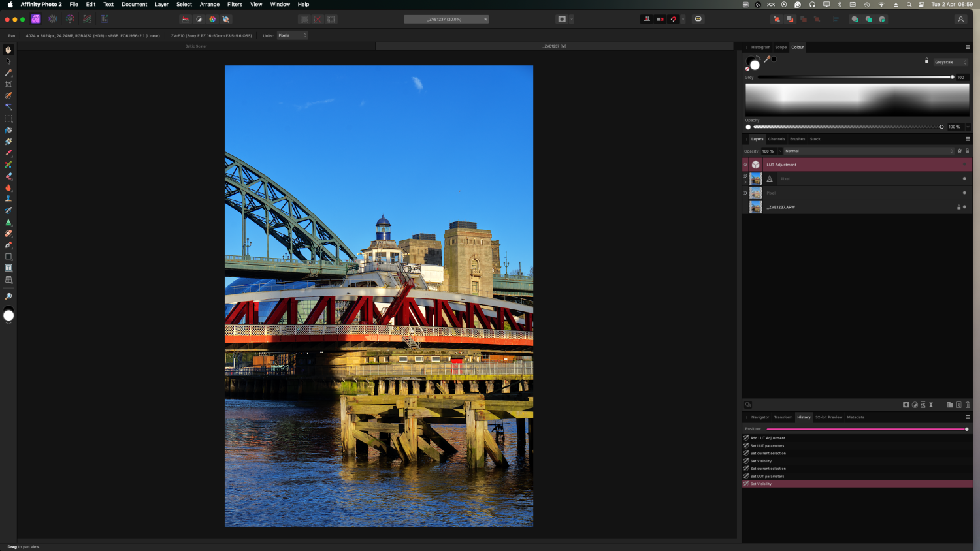The width and height of the screenshot is (980, 551).
Task: Activate the Zoom magnifier tool
Action: (8, 296)
